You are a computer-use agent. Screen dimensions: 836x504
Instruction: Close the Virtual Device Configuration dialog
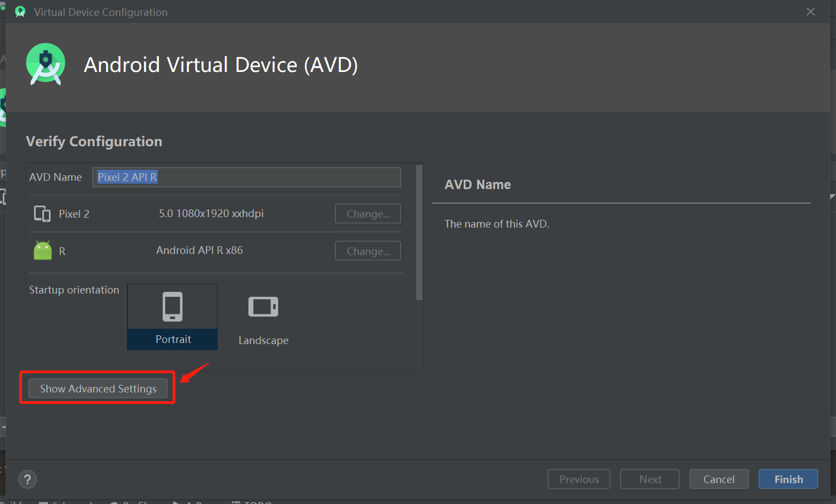(811, 12)
